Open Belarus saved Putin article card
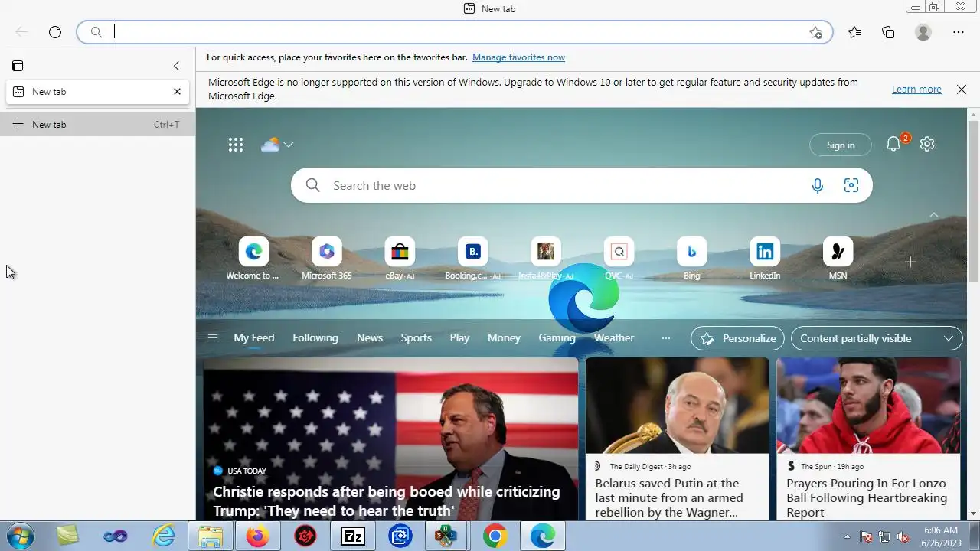 [x=677, y=439]
